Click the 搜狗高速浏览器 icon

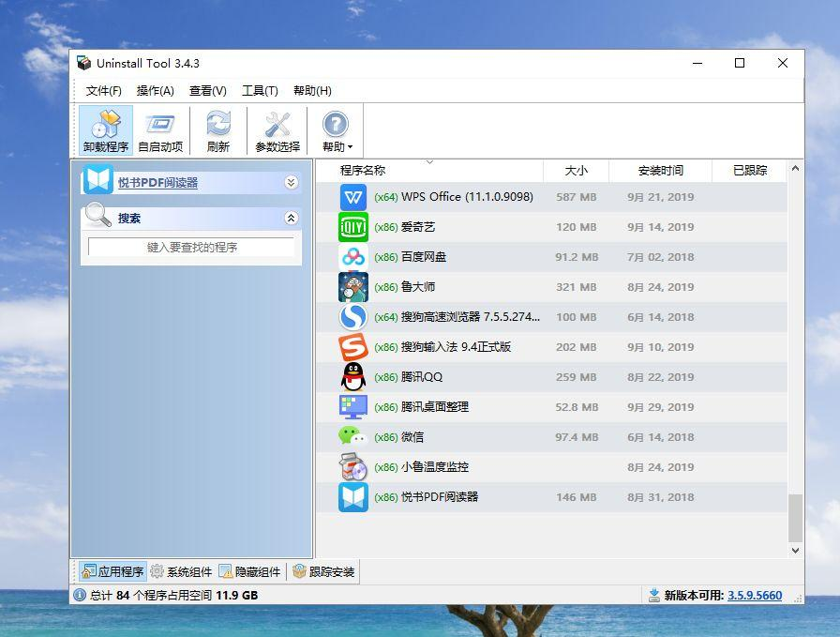[353, 317]
